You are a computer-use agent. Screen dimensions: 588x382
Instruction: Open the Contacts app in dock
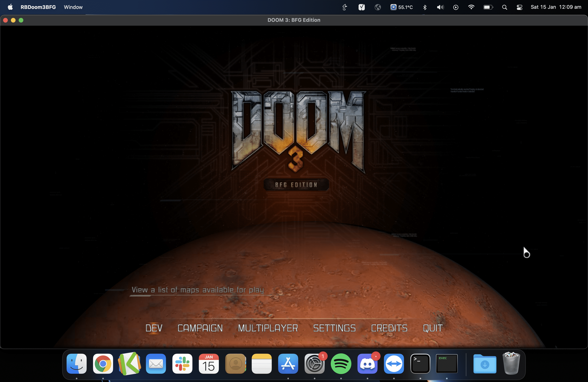point(235,364)
